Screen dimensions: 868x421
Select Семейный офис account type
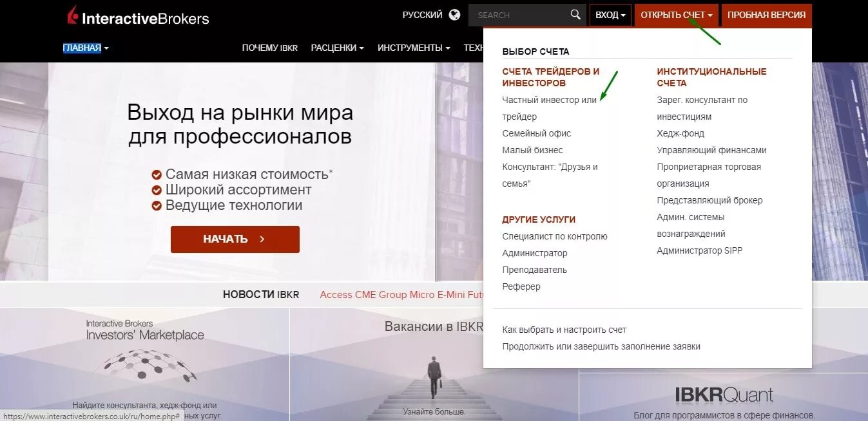[x=537, y=133]
